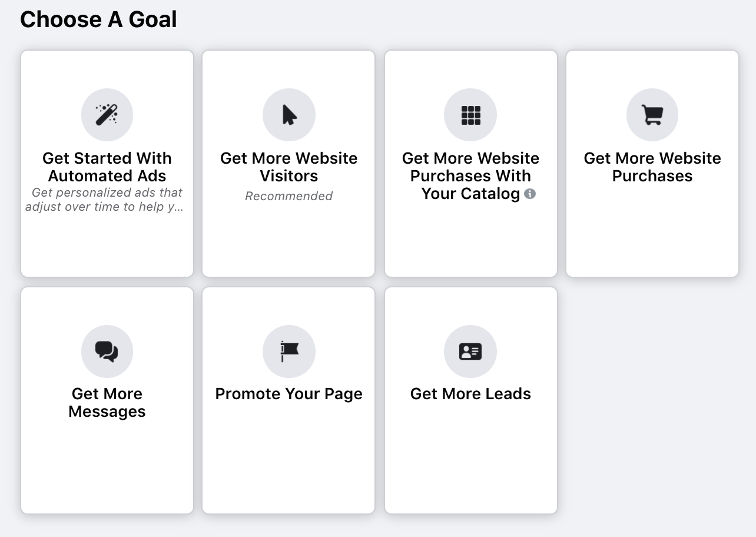This screenshot has width=756, height=537.
Task: Click empty lower area of Leads card
Action: coord(470,465)
